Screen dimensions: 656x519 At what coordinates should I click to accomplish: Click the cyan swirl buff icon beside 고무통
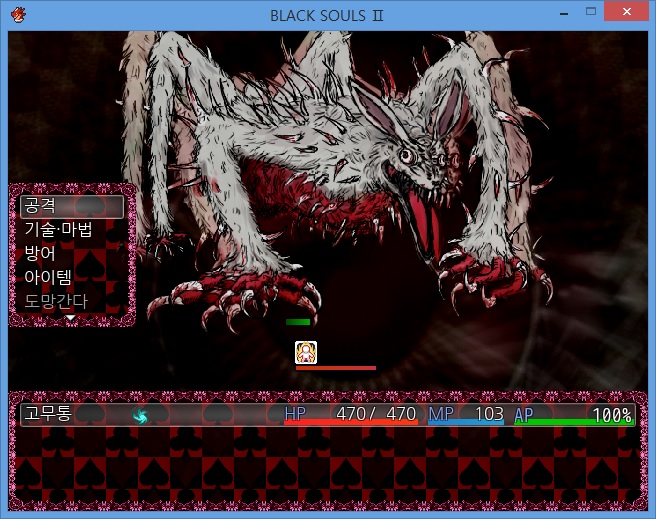point(140,416)
